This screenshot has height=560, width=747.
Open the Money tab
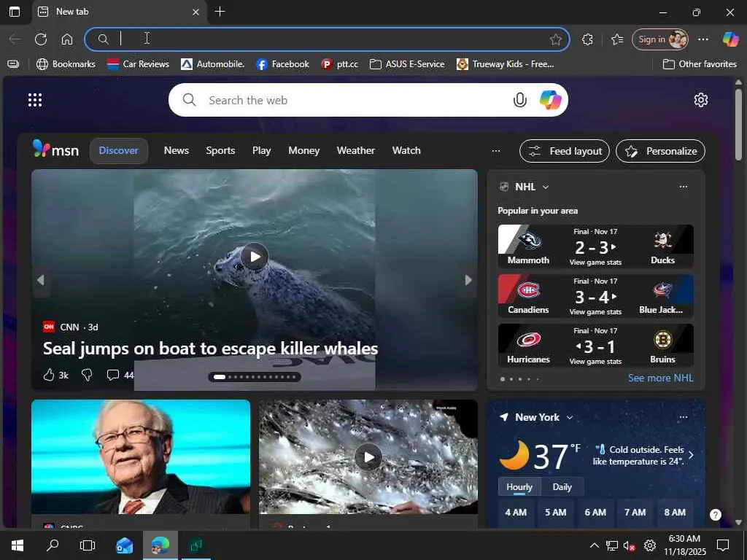point(304,150)
